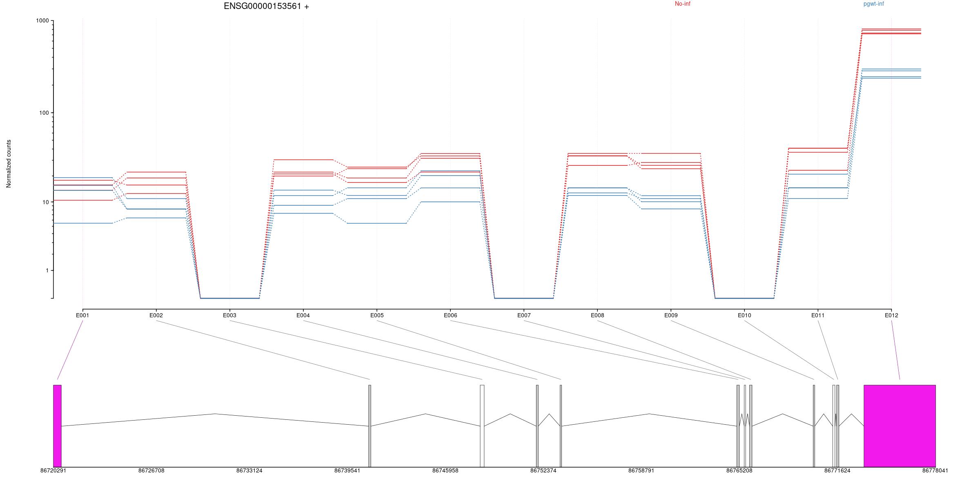Click the E010 exon label
The image size is (980, 490).
[x=744, y=315]
